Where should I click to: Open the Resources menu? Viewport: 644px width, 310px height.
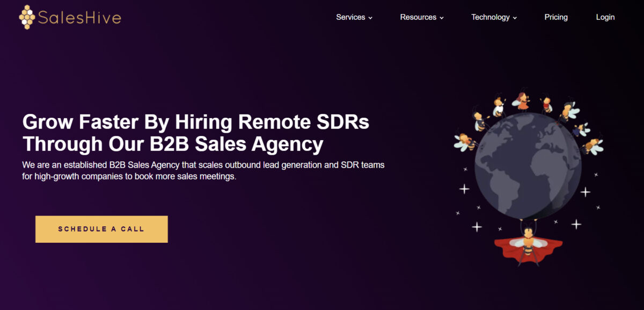418,17
